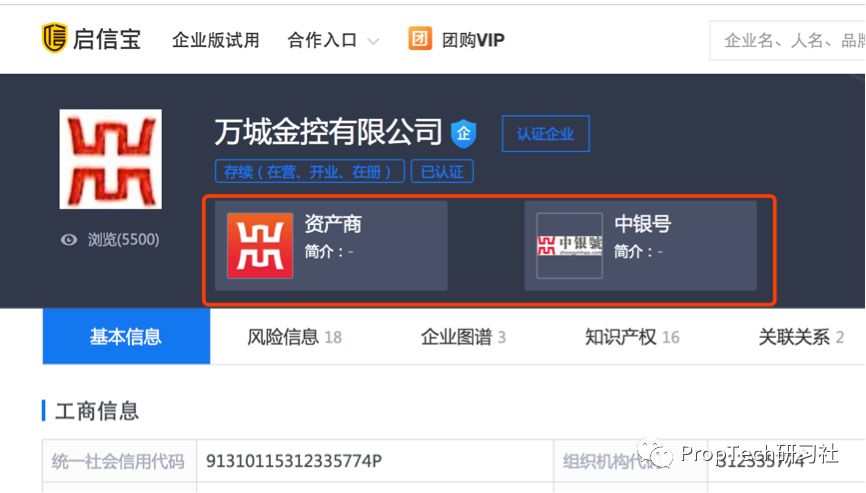This screenshot has height=493, width=866.
Task: Click the 团购VIP link
Action: 473,40
